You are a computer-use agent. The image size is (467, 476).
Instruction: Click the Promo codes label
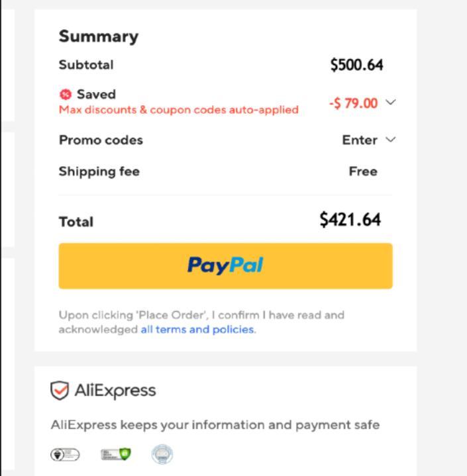101,140
